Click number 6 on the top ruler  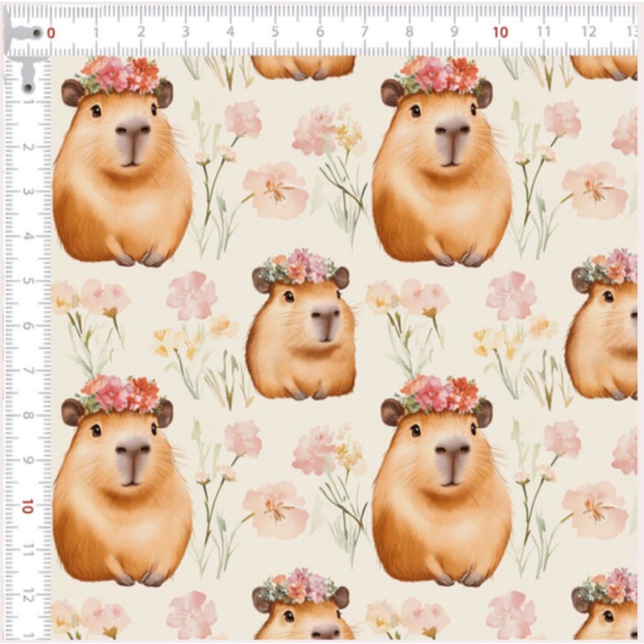coord(320,32)
